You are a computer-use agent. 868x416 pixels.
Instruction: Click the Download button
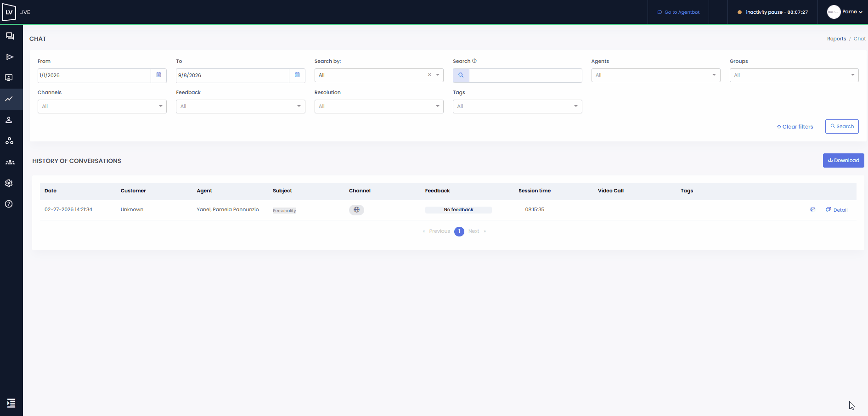[x=843, y=160]
